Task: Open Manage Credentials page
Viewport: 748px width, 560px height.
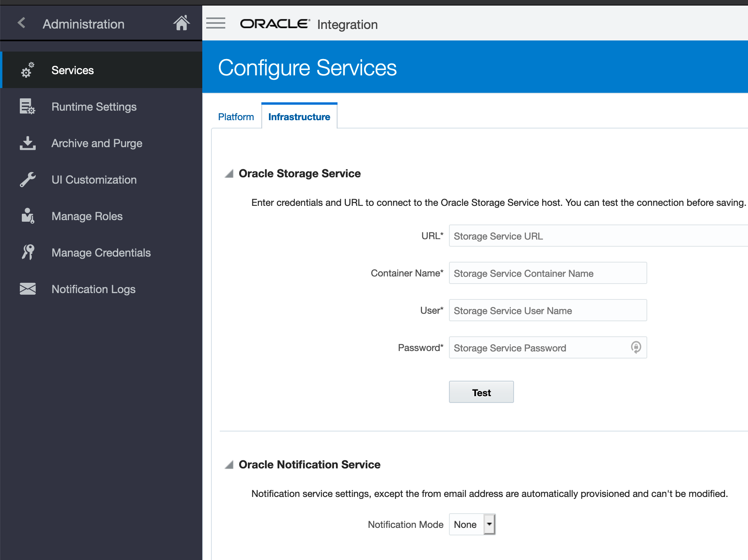Action: 102,252
